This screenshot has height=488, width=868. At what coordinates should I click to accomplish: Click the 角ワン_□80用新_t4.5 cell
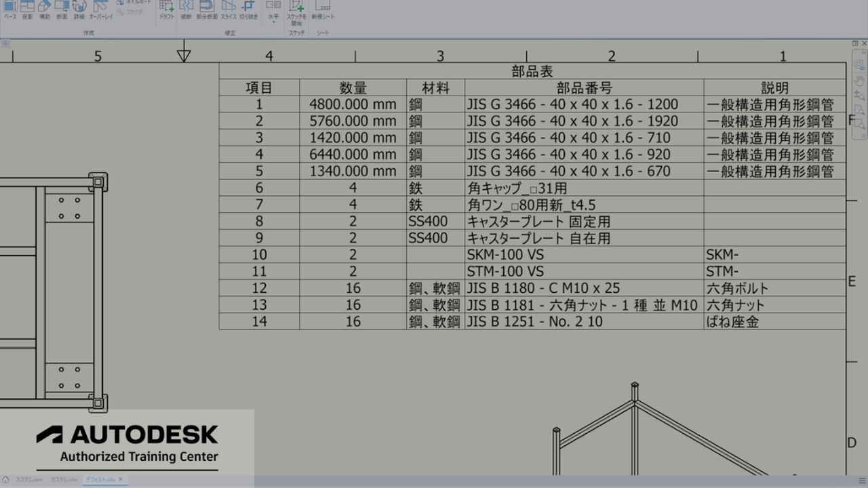click(585, 205)
